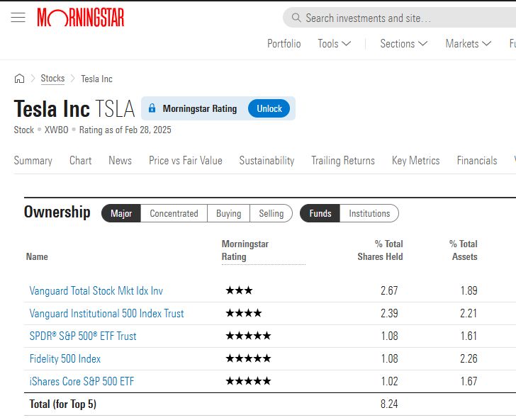This screenshot has width=516, height=420.
Task: Select the Selling ownership toggle
Action: (271, 213)
